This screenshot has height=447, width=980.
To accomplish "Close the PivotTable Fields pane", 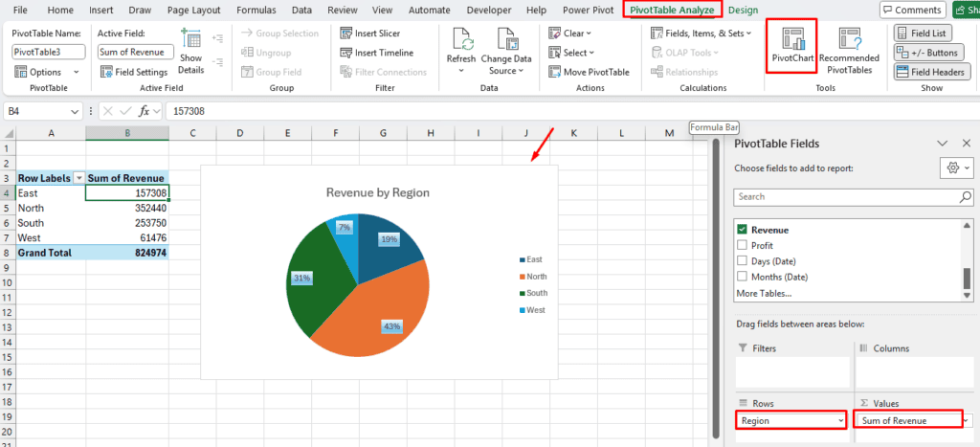I will [x=967, y=144].
